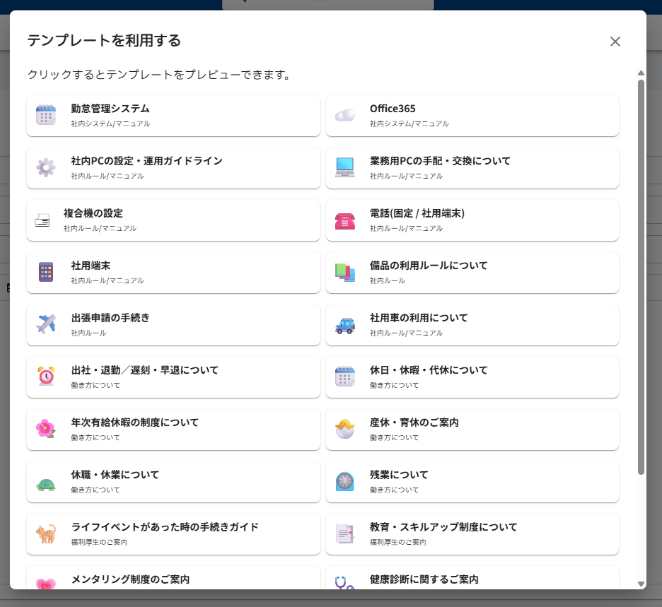
Task: Click the gear icon for 社内PCの設定・運用ガイドライン
Action: (x=46, y=167)
